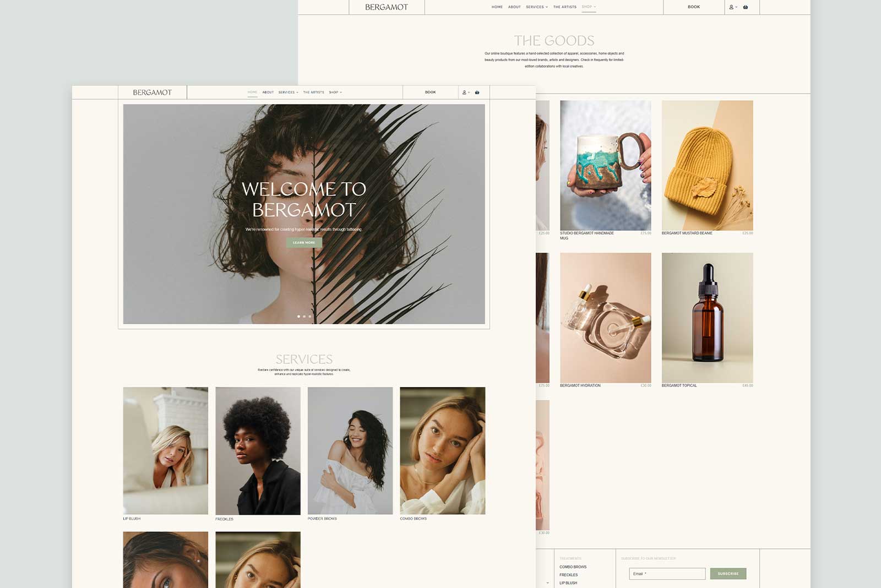This screenshot has height=588, width=881.
Task: Click the BERGAMOT logo on shop page
Action: coord(387,7)
